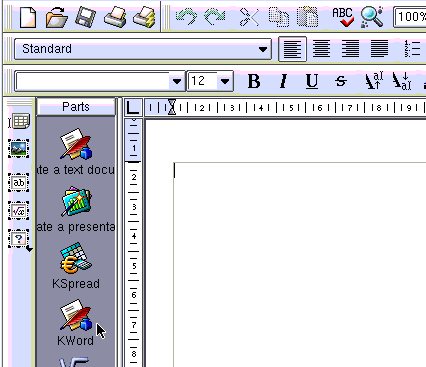Insert a table with the table icon
Image resolution: width=426 pixels, height=367 pixels.
point(20,121)
